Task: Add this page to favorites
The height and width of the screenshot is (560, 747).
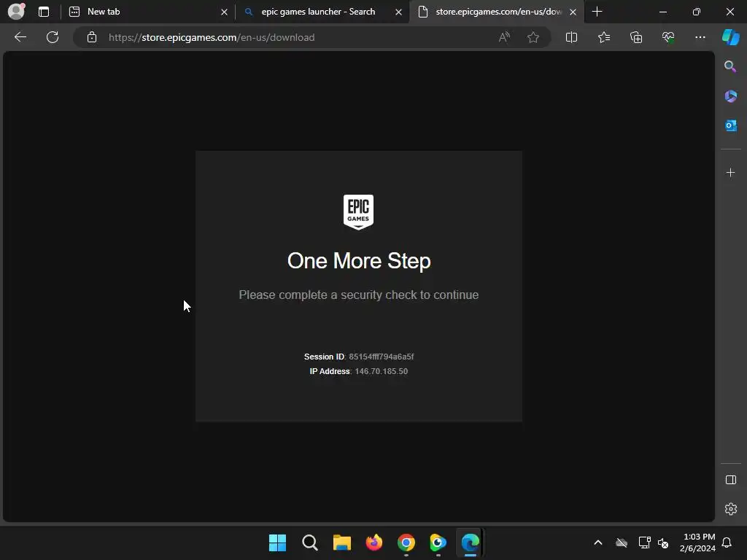Action: pos(533,37)
